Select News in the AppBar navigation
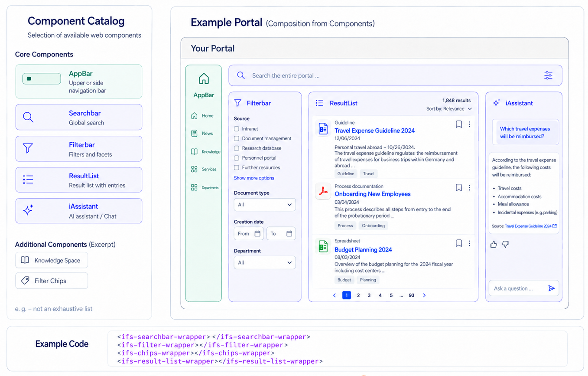The image size is (588, 376). click(203, 134)
